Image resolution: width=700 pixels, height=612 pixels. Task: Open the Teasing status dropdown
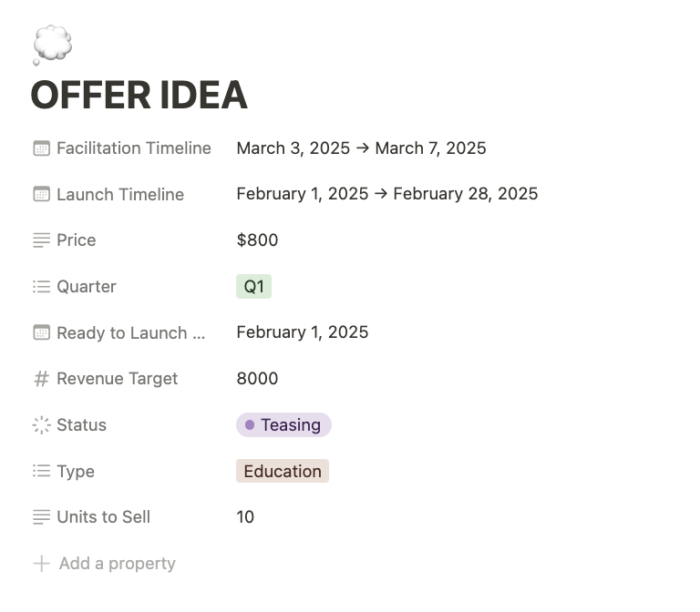pyautogui.click(x=283, y=424)
